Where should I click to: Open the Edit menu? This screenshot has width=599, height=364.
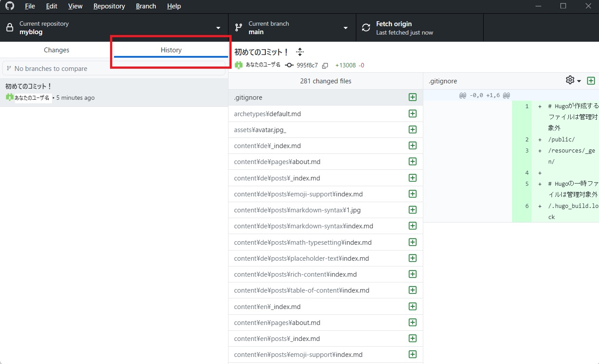pyautogui.click(x=51, y=6)
